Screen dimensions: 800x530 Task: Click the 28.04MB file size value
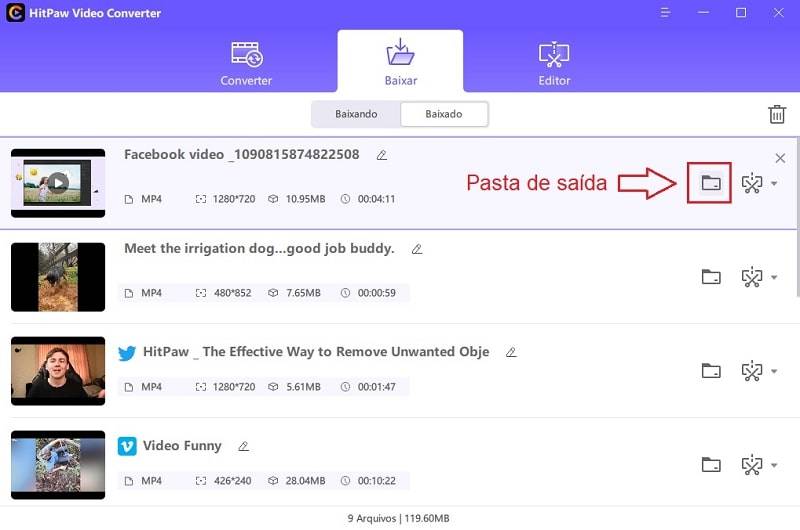(305, 481)
